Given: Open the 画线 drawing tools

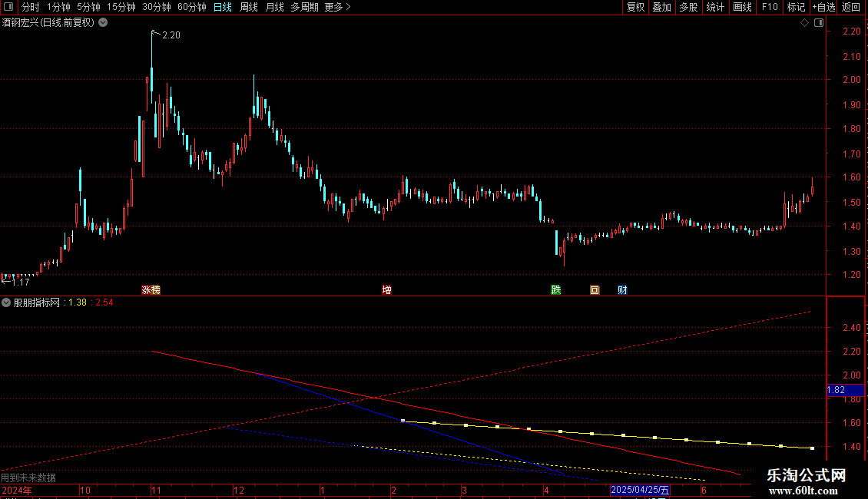Looking at the screenshot, I should (742, 7).
